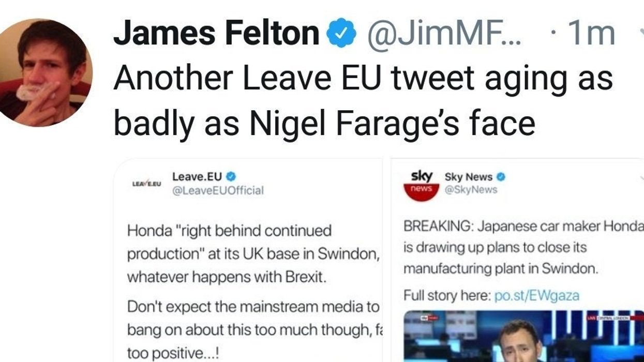Click the Leave.EU account name
The image size is (644, 362).
pos(197,177)
